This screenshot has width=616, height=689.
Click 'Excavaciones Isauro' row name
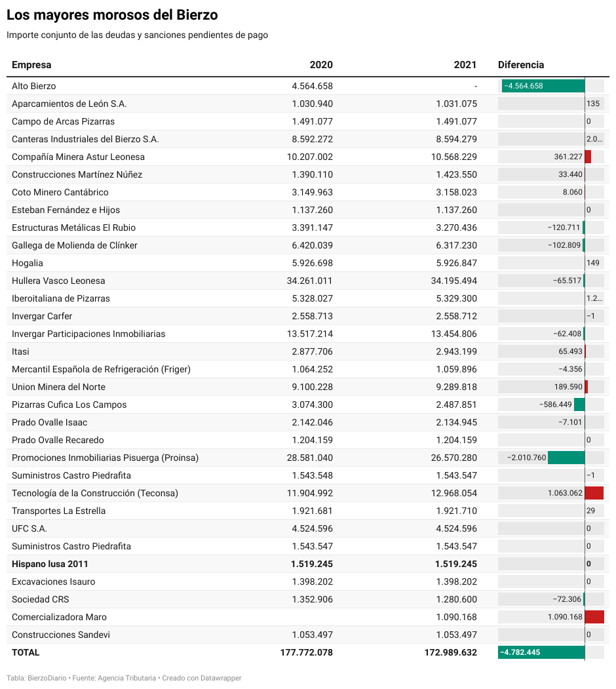54,581
